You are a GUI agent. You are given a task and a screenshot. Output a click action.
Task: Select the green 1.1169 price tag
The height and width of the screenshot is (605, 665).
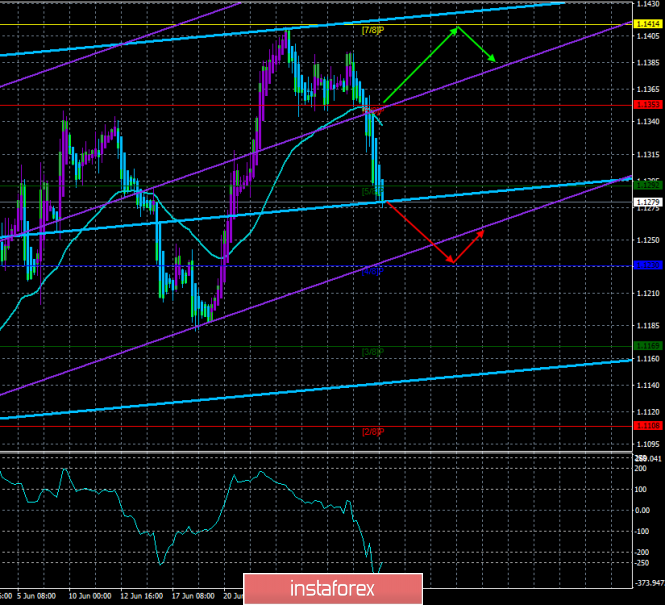click(x=648, y=346)
